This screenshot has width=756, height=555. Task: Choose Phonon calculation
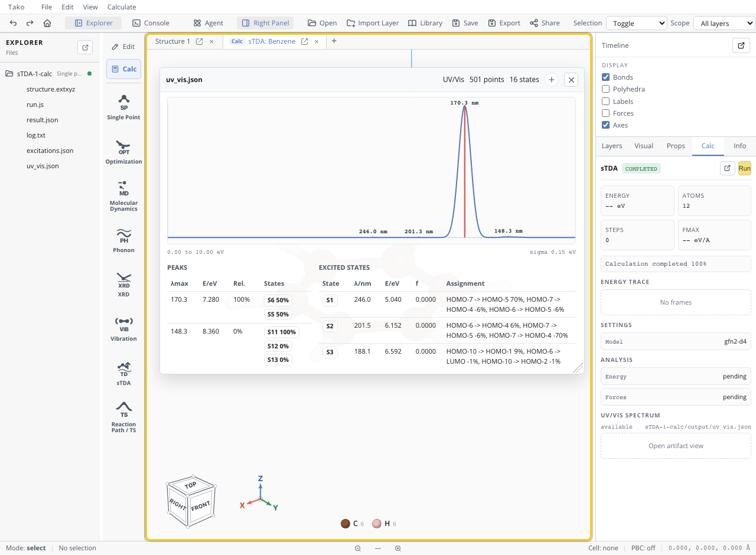(x=123, y=240)
